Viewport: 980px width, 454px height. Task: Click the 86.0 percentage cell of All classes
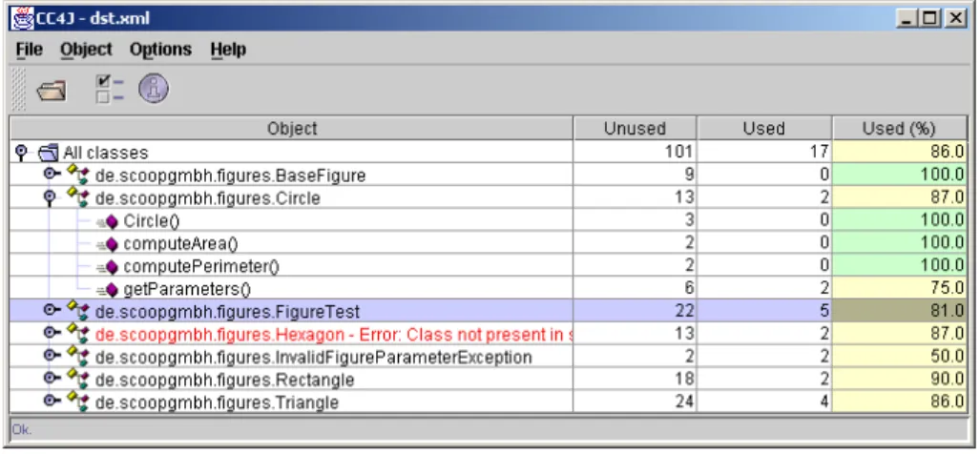pos(900,152)
